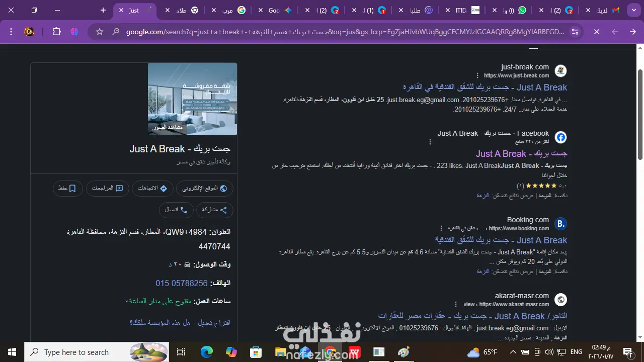Image resolution: width=644 pixels, height=362 pixels.
Task: Switch to the Google tab labeled عرب
Action: point(229,10)
